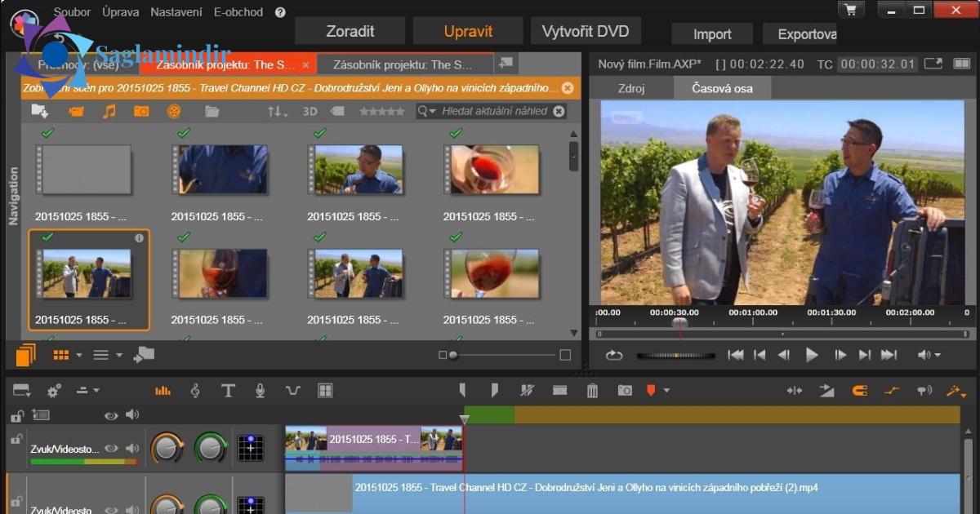Close the active red Zásobník projektu tab
Image resolution: width=980 pixels, height=514 pixels.
coord(306,64)
